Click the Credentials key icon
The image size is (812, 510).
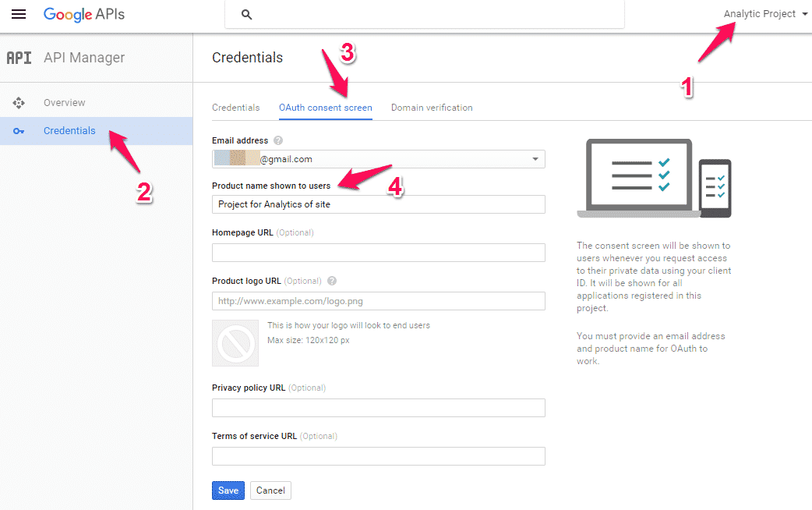pyautogui.click(x=19, y=131)
